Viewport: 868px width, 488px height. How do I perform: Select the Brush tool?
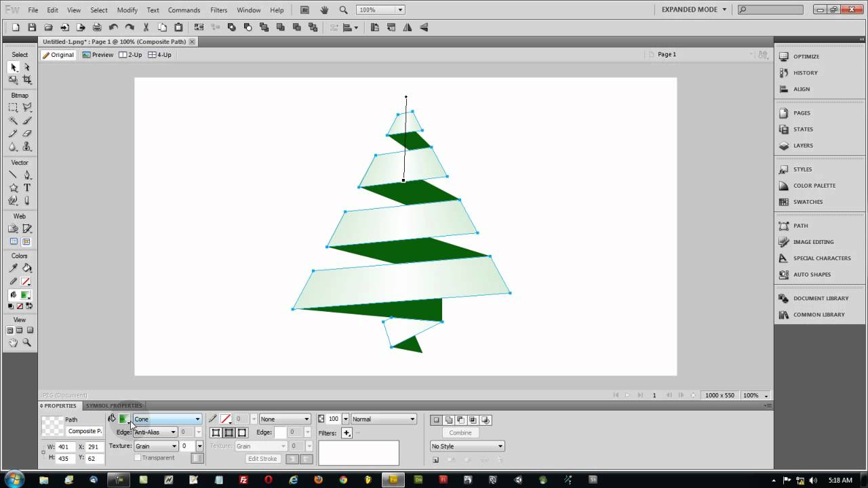click(x=27, y=120)
